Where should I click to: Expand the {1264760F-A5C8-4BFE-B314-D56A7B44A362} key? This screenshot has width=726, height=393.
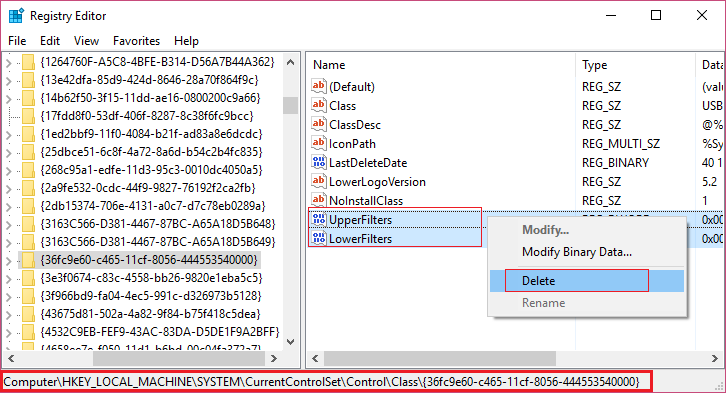pos(8,62)
